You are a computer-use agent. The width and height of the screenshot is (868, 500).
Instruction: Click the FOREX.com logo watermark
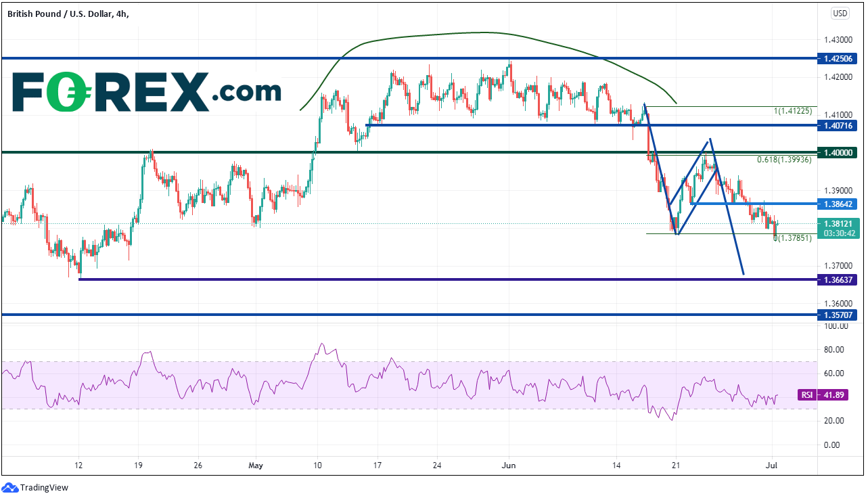pos(147,92)
